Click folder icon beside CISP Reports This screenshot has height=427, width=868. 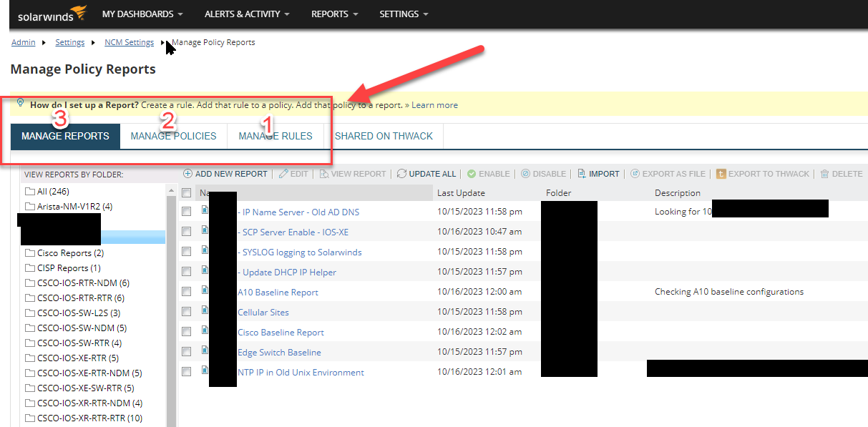[x=30, y=268]
